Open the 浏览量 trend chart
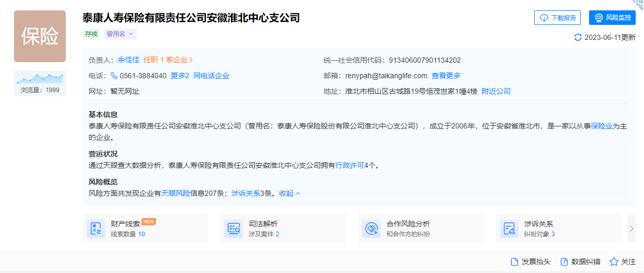 40,83
